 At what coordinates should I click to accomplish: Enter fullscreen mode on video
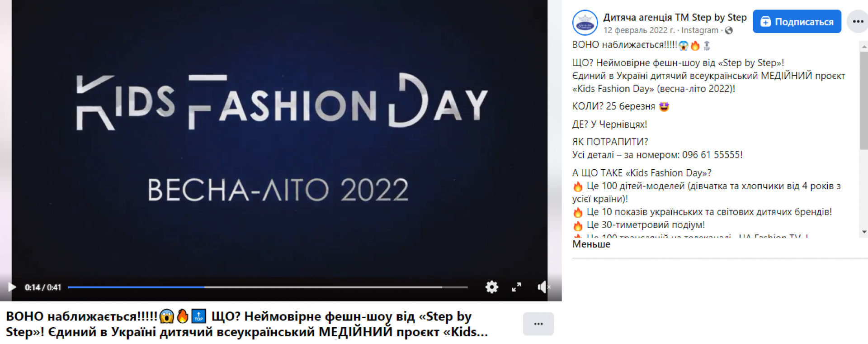(x=516, y=287)
